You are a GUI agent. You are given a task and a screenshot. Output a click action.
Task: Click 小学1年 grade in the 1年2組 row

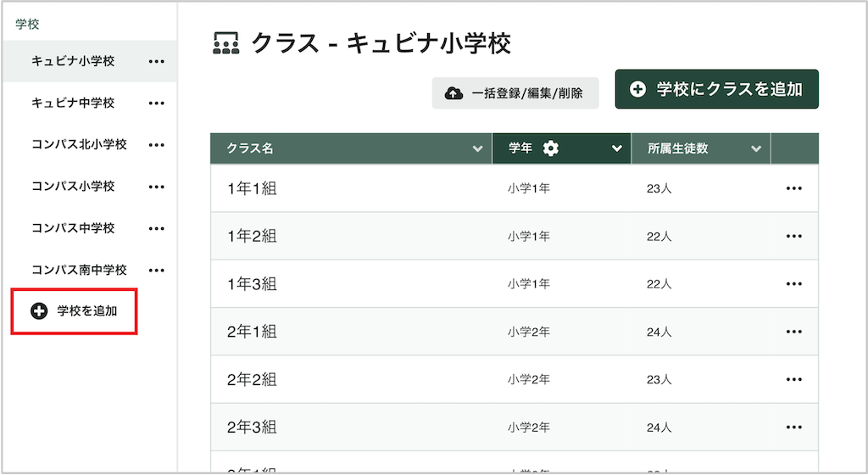point(529,237)
